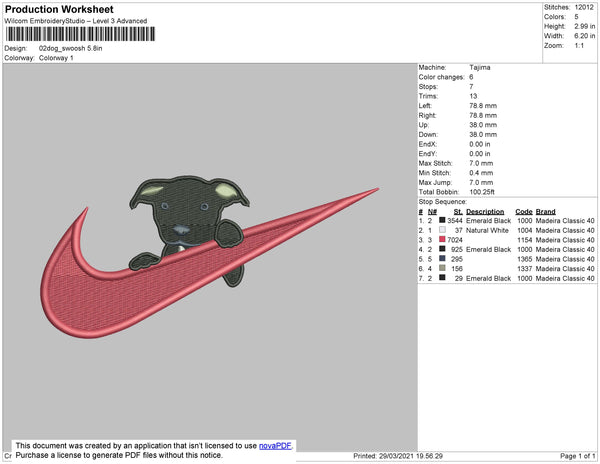Image resolution: width=600 pixels, height=464 pixels.
Task: Click the 'Max Stitch:' label
Action: (435, 163)
